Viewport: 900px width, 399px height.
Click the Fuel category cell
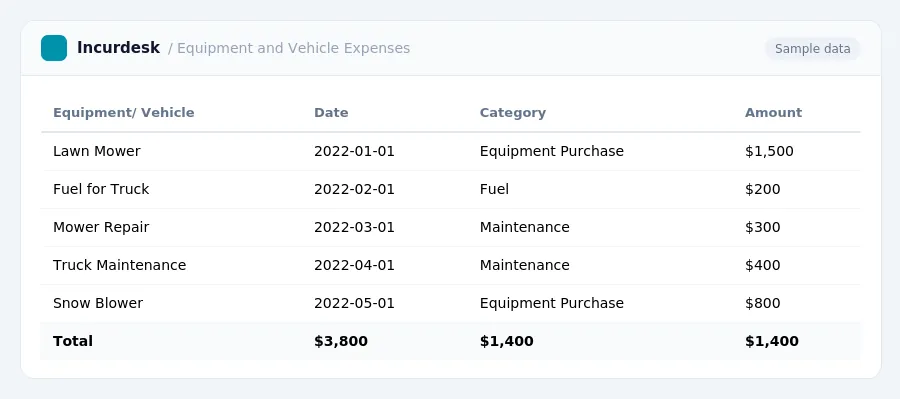tap(494, 189)
